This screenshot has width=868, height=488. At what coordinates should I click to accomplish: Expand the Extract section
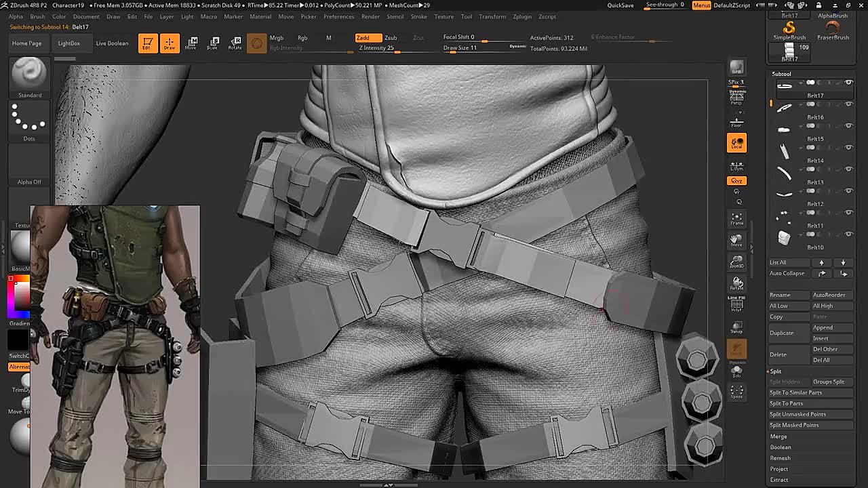click(x=779, y=480)
